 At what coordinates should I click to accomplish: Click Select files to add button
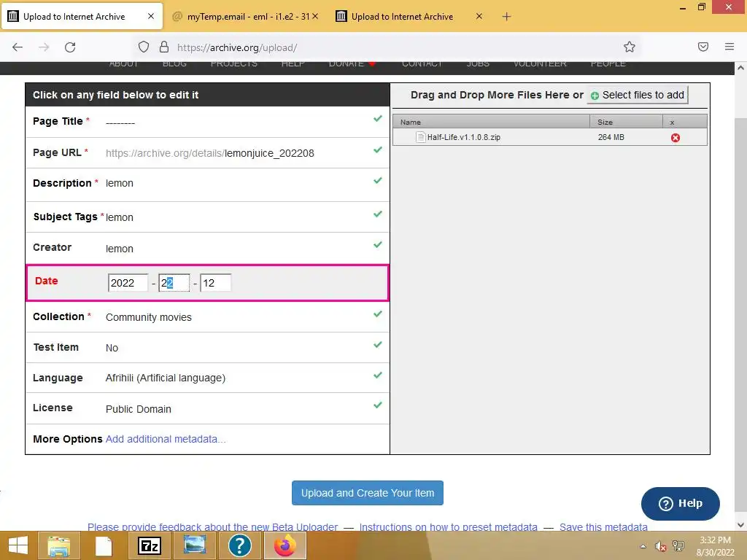pos(638,96)
